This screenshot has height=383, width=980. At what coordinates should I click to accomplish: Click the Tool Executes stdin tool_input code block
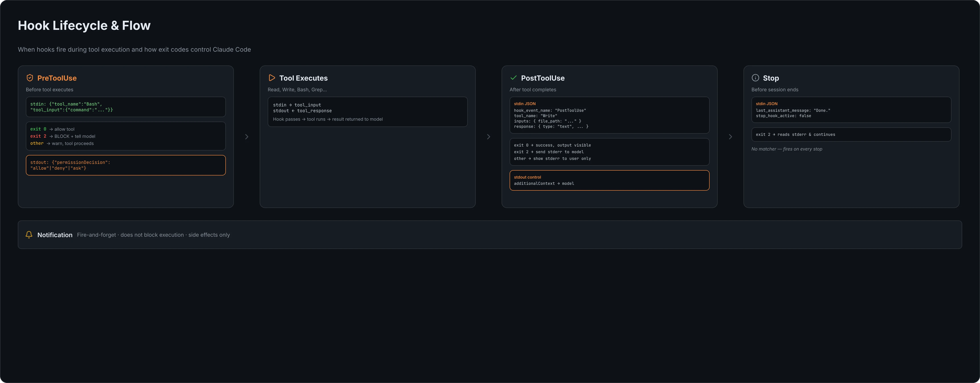click(x=367, y=112)
